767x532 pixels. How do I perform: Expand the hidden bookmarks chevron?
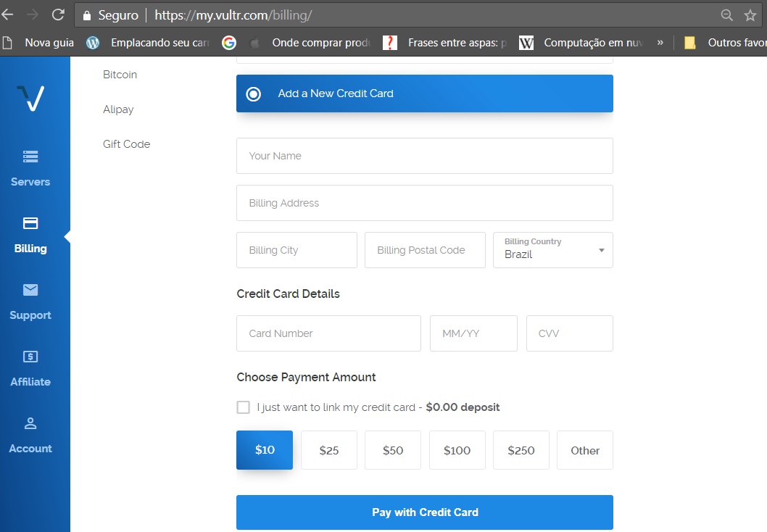pyautogui.click(x=660, y=43)
